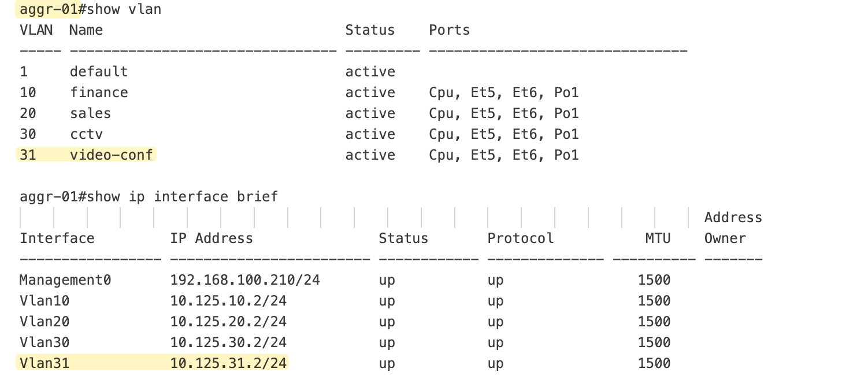The image size is (868, 390).
Task: Click the 'IP Address' column header
Action: click(x=212, y=238)
